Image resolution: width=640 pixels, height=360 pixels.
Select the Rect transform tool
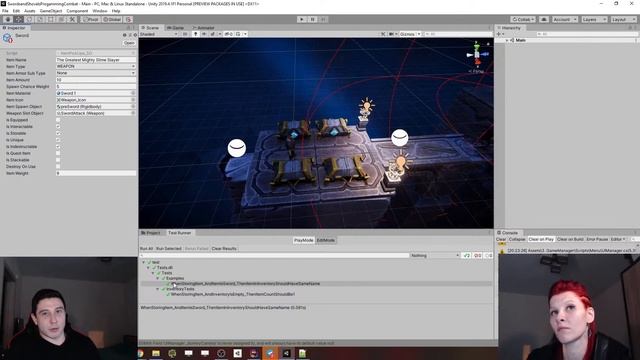pyautogui.click(x=51, y=19)
